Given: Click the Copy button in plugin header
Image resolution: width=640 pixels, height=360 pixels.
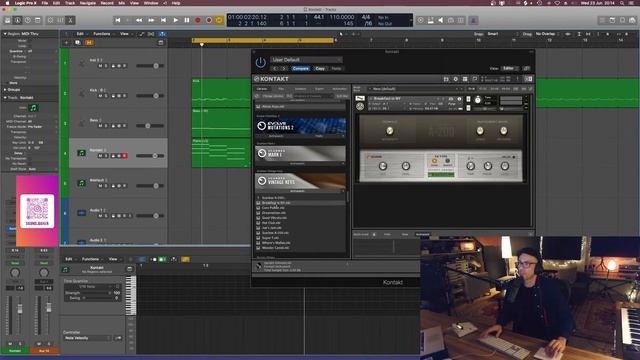Looking at the screenshot, I should [320, 69].
